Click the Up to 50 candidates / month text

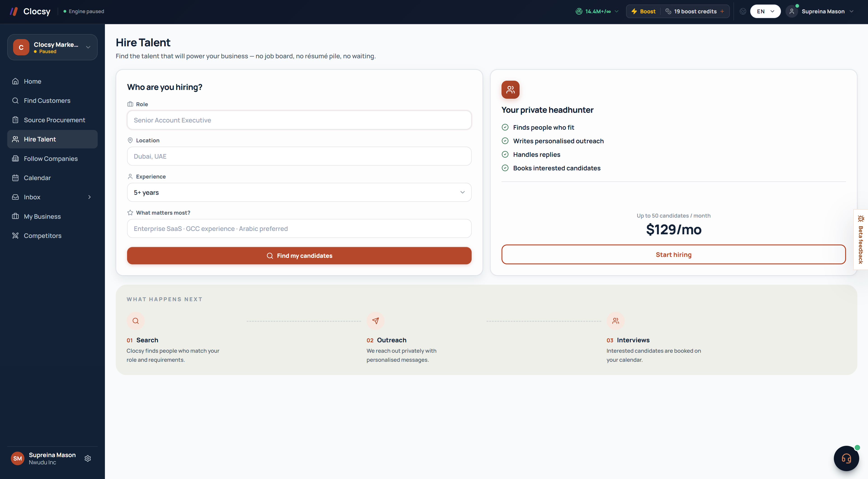[674, 216]
